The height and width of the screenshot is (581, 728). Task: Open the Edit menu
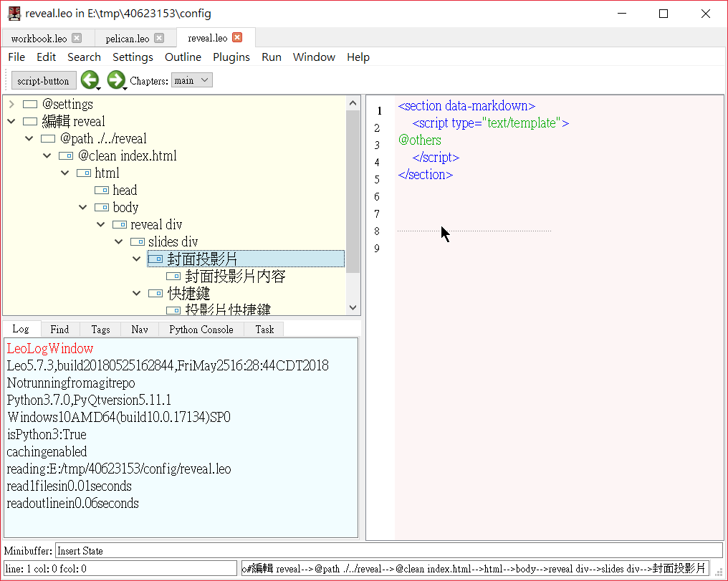pyautogui.click(x=47, y=57)
